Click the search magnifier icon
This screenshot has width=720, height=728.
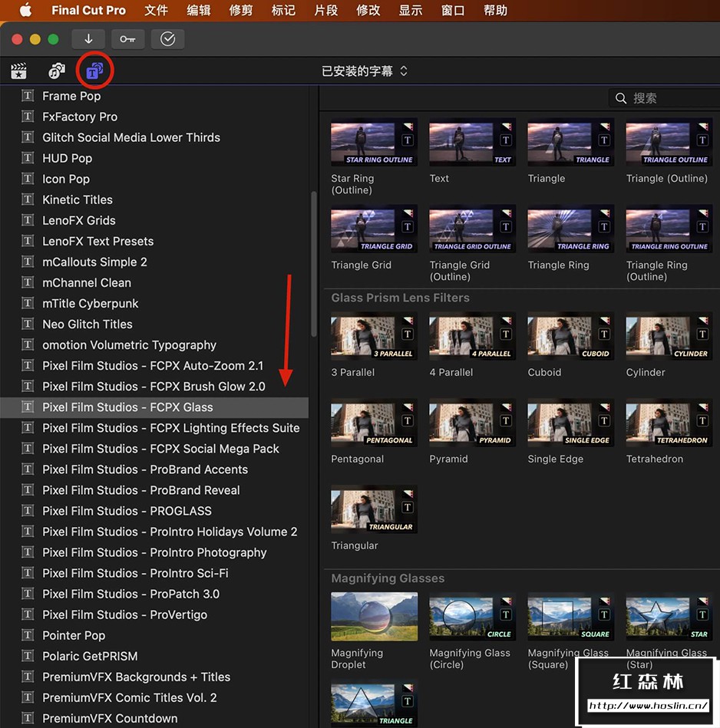click(x=621, y=98)
